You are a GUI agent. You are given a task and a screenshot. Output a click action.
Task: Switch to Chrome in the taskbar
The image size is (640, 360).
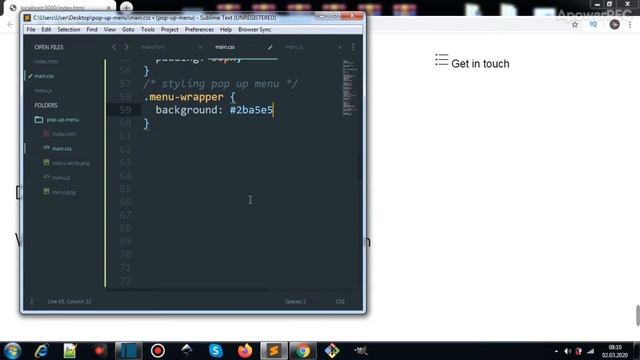(x=302, y=351)
